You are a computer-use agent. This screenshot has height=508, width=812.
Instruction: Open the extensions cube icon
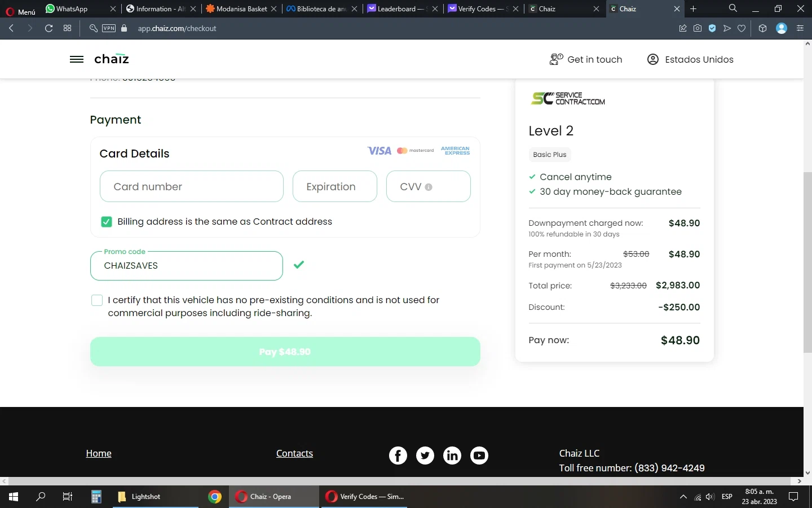[x=762, y=28]
